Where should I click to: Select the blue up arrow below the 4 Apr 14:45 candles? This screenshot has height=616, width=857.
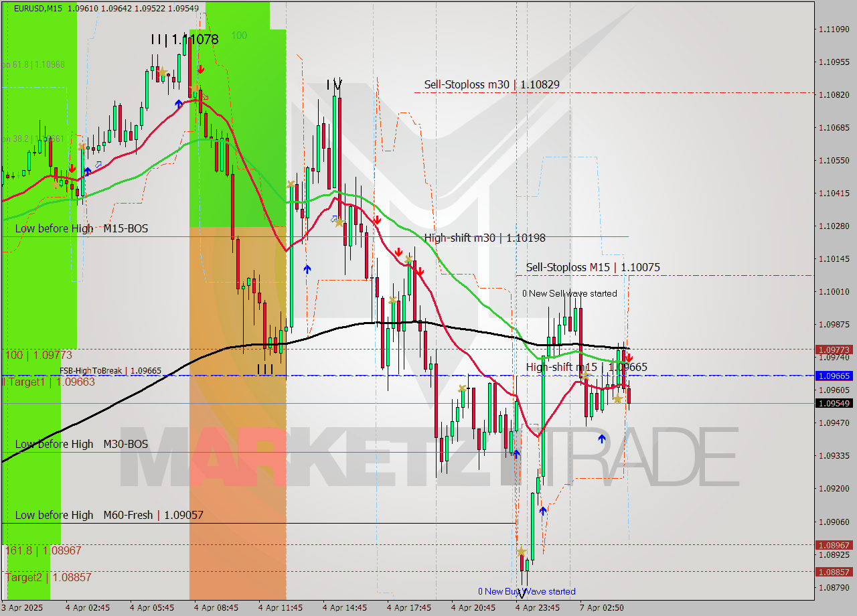[307, 268]
